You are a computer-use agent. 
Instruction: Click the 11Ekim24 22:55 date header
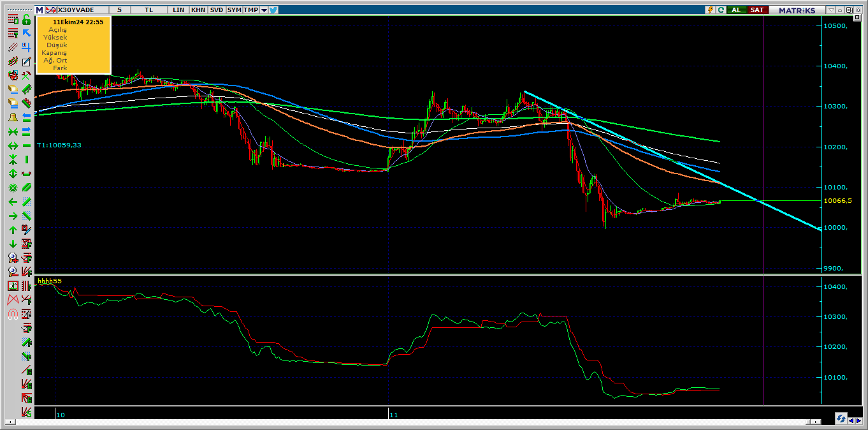pos(78,22)
